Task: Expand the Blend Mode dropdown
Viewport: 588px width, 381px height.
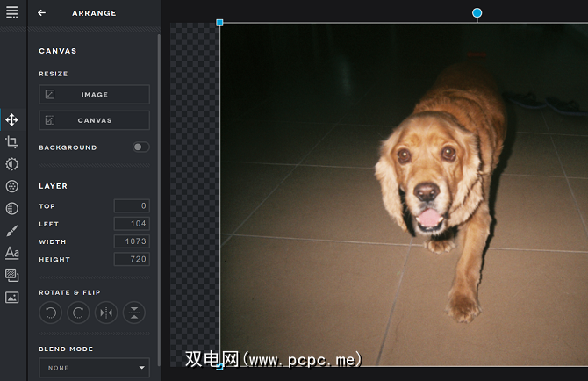Action: tap(94, 368)
